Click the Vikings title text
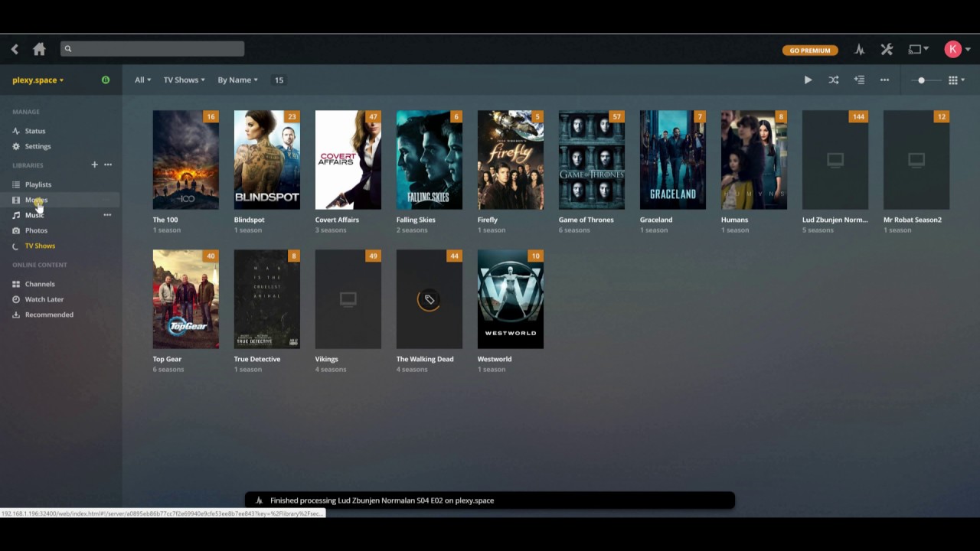 click(x=326, y=359)
